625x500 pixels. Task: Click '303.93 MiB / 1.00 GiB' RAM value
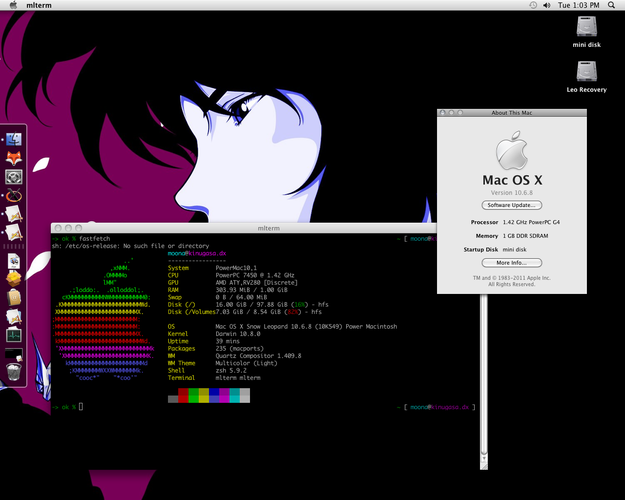coord(251,290)
